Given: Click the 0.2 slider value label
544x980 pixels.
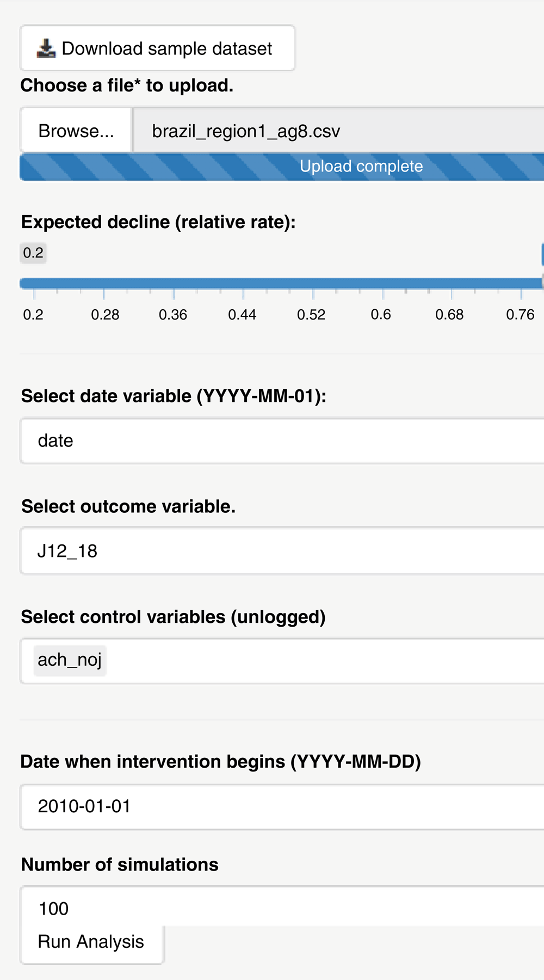Looking at the screenshot, I should (33, 253).
